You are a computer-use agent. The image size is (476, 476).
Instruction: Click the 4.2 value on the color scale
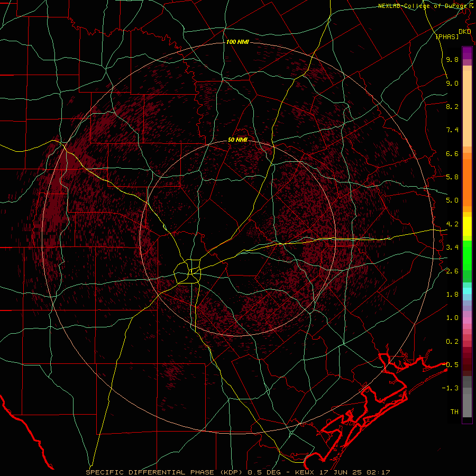452,224
